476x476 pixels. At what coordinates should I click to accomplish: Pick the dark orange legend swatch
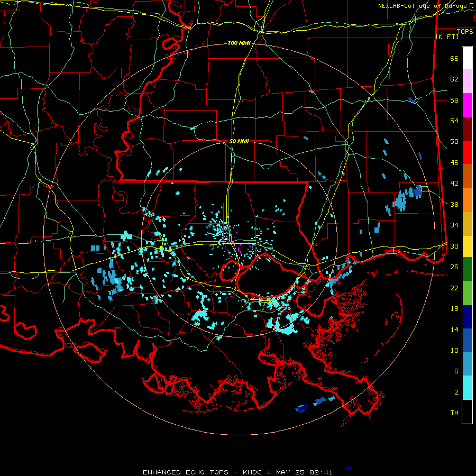(x=467, y=176)
